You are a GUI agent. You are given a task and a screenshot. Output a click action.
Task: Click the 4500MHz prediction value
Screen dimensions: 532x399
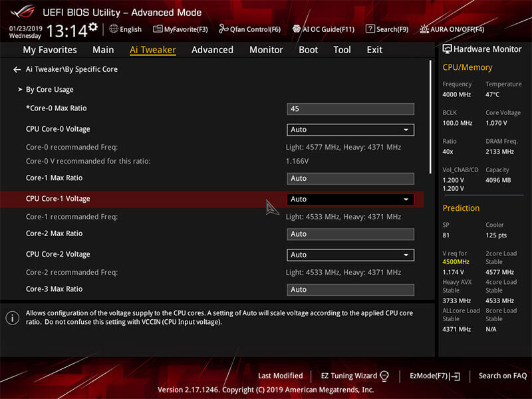tap(456, 262)
